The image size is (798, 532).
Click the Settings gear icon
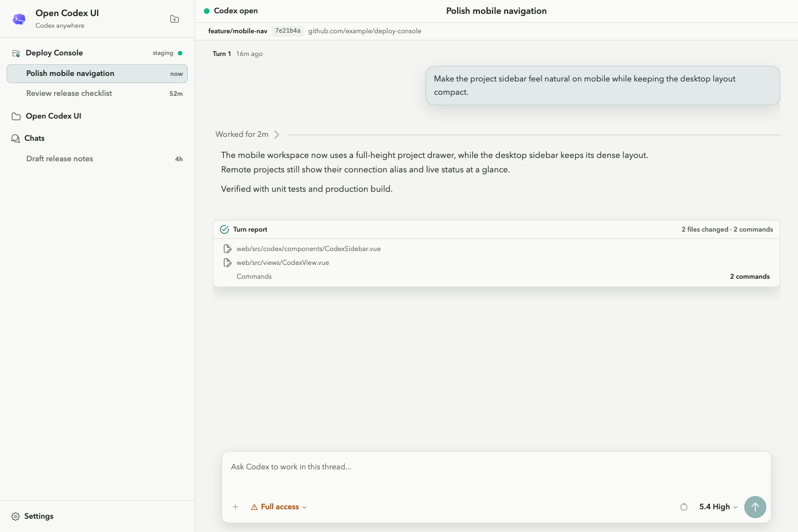coord(16,516)
